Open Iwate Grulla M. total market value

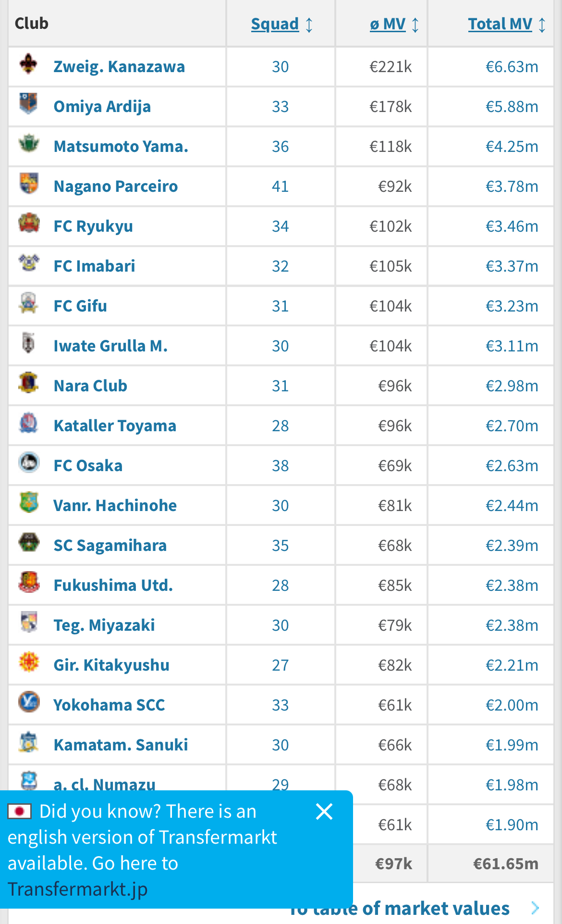pos(512,346)
